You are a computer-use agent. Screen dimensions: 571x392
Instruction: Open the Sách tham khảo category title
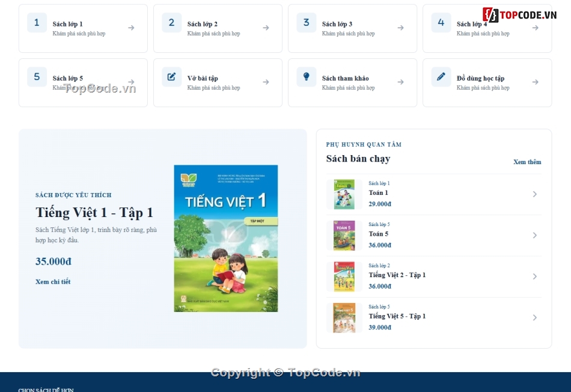tap(345, 78)
